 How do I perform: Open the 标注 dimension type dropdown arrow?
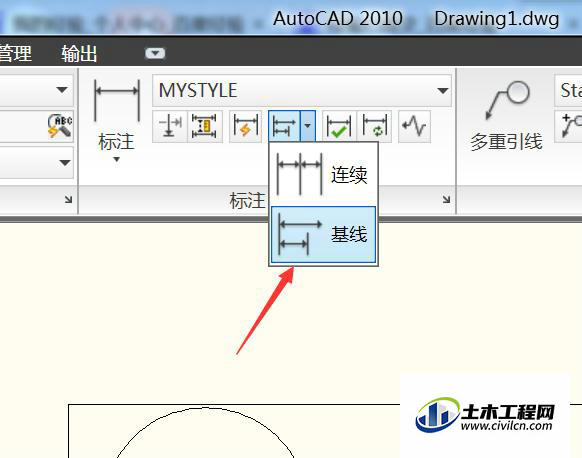pos(116,160)
